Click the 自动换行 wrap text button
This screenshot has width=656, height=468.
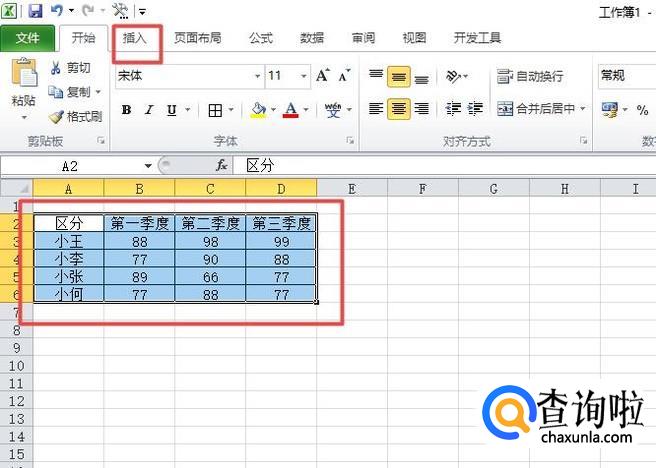530,77
